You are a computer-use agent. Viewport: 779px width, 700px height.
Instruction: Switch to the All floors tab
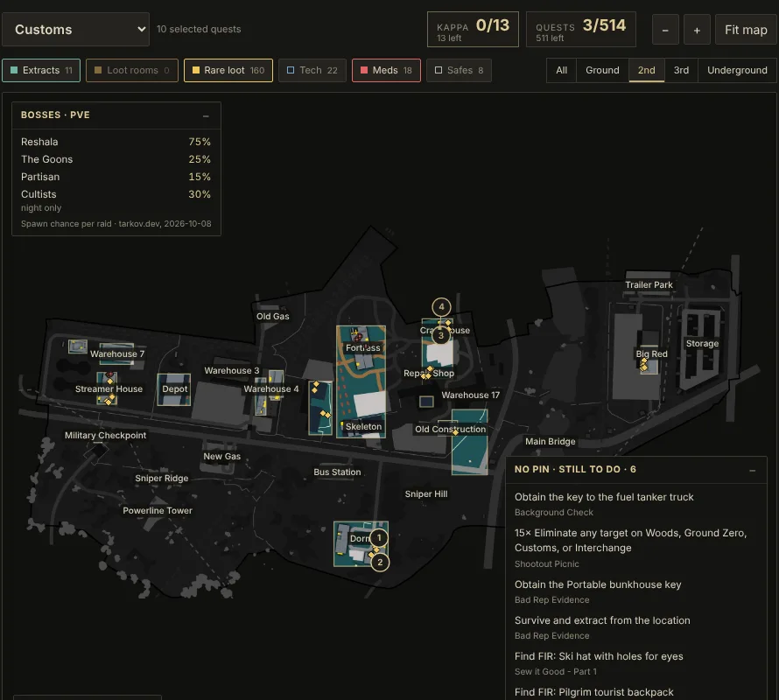coord(561,70)
